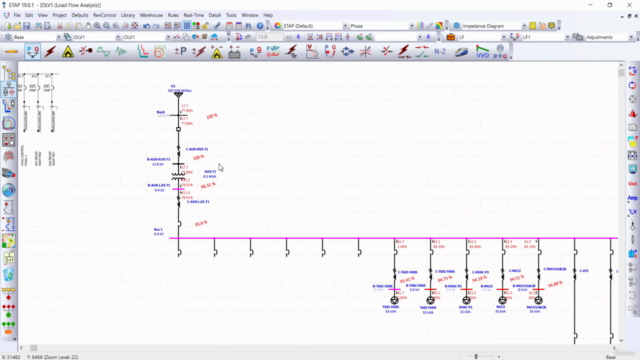Open the Arc Flash Analysis yellow triangle icon
The width and height of the screenshot is (640, 360).
click(68, 52)
